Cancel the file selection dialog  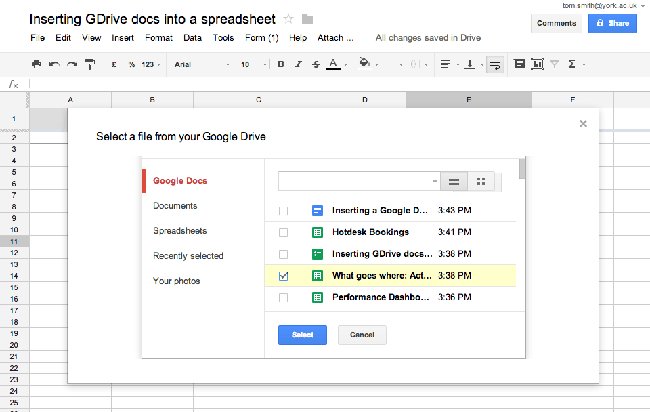(x=362, y=334)
